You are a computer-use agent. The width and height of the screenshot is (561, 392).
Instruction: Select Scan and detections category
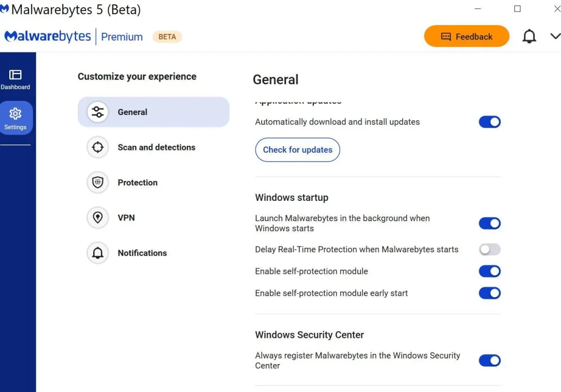153,147
